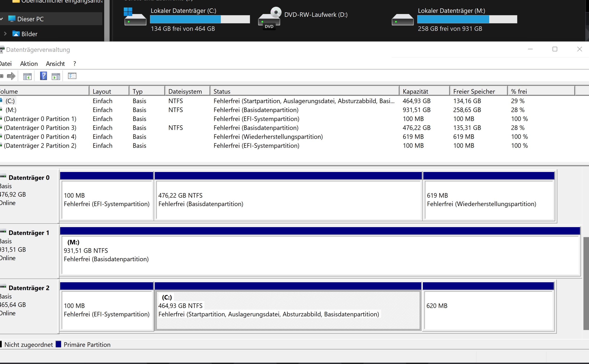Select the Bilder item in navigation pane

tap(29, 34)
